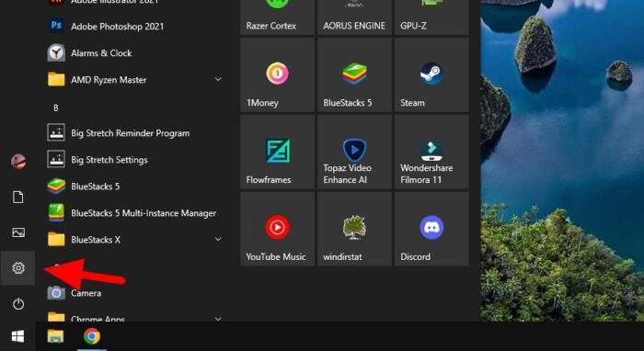Open the windirstat tile

point(354,229)
